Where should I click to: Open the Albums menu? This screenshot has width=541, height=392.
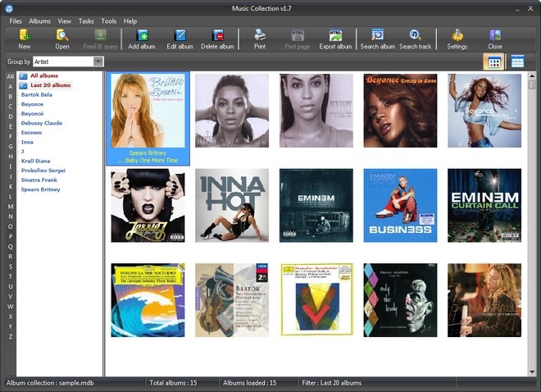point(39,21)
